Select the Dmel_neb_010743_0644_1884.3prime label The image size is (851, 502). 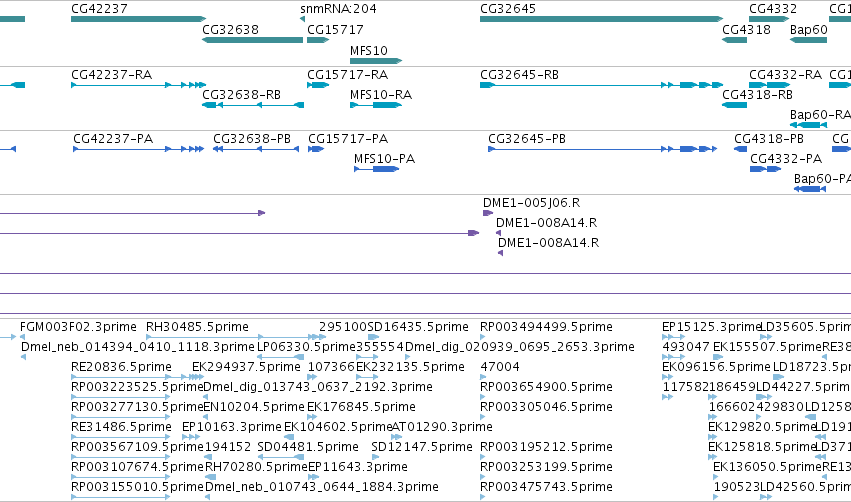click(x=322, y=487)
